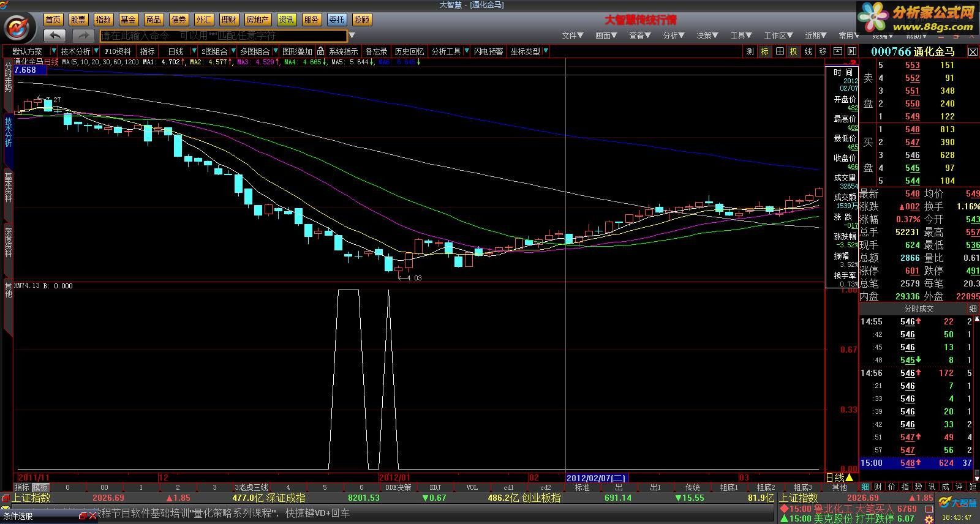Expand the 分析工具 dropdown arrow

pyautogui.click(x=467, y=51)
